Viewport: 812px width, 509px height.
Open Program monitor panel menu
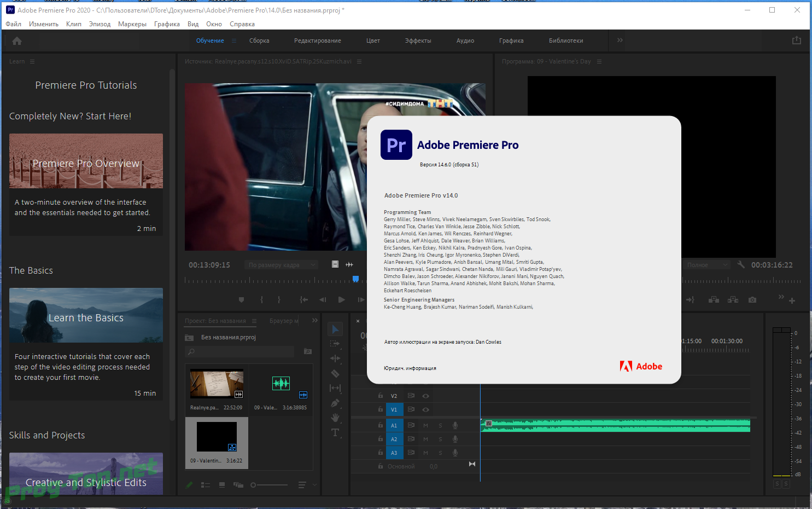click(599, 61)
